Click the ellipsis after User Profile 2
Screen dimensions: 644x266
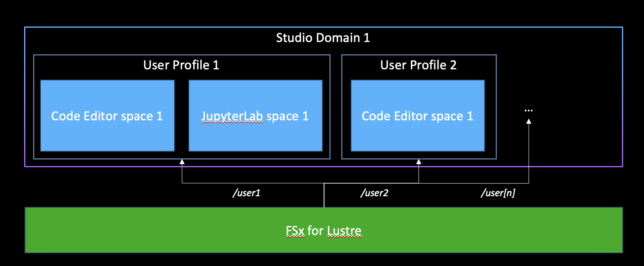pyautogui.click(x=528, y=111)
